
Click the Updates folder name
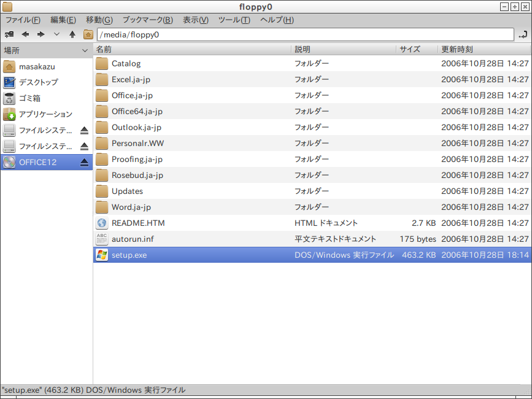[x=127, y=191]
